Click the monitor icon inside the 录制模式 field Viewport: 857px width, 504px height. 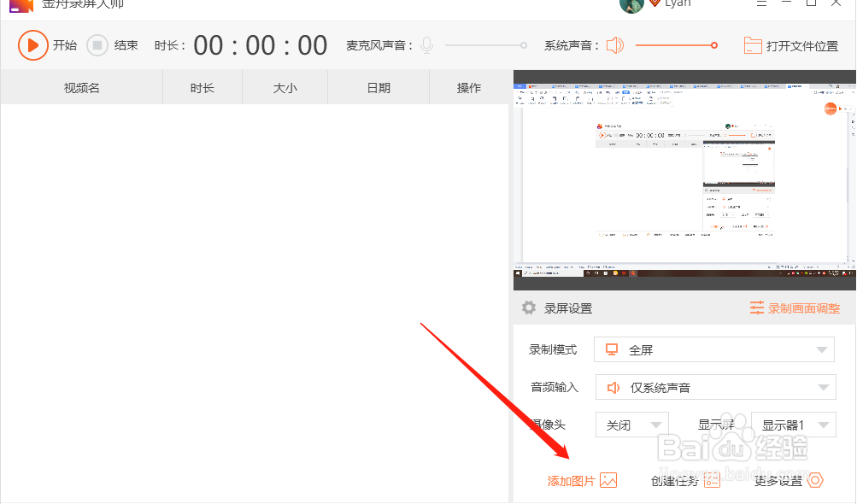[x=612, y=349]
